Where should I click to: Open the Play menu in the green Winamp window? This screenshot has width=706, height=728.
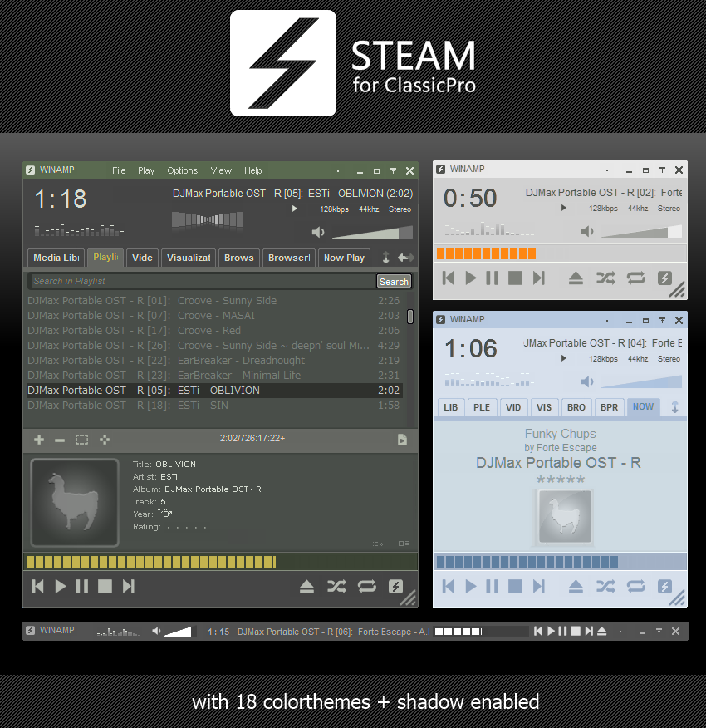145,170
